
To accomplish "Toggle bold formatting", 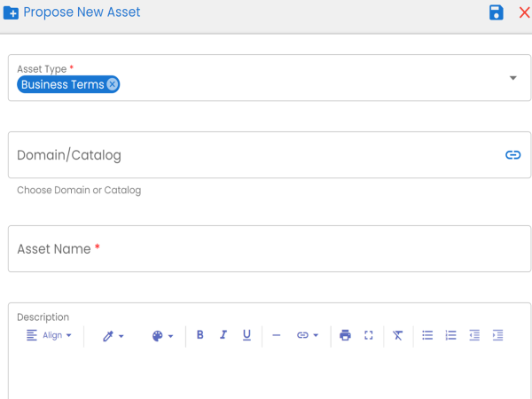I will tap(200, 335).
